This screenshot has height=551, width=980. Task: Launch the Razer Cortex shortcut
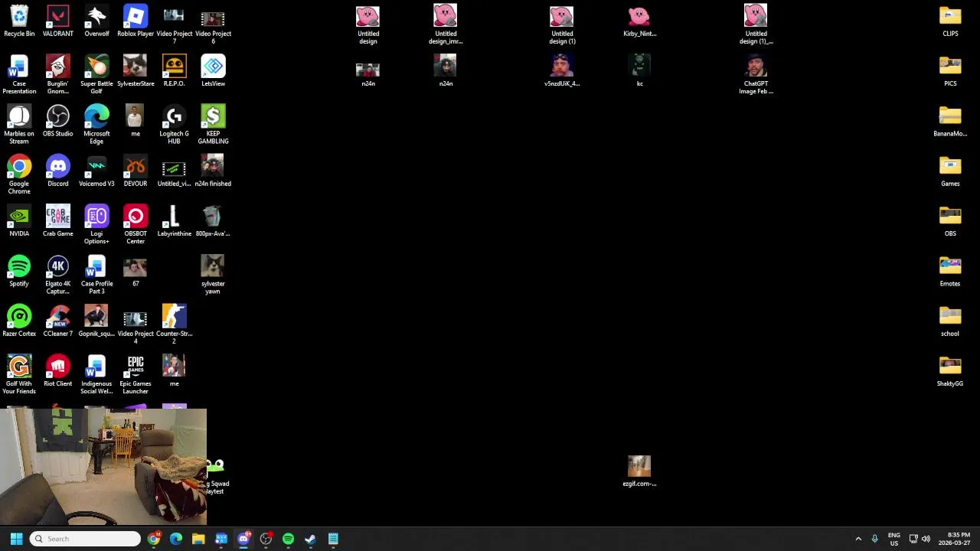(19, 321)
